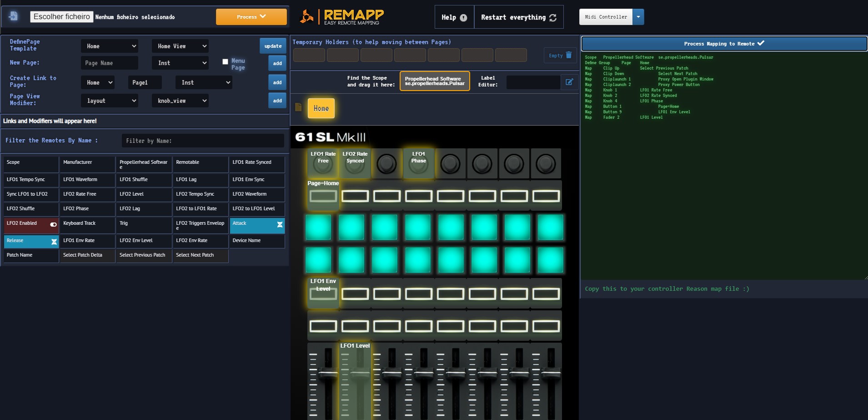Image resolution: width=868 pixels, height=420 pixels.
Task: Enable the Menu Page checkbox
Action: coord(225,62)
